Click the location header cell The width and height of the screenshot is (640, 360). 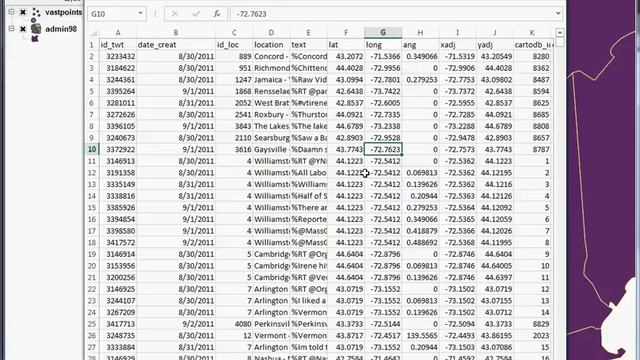(x=271, y=45)
